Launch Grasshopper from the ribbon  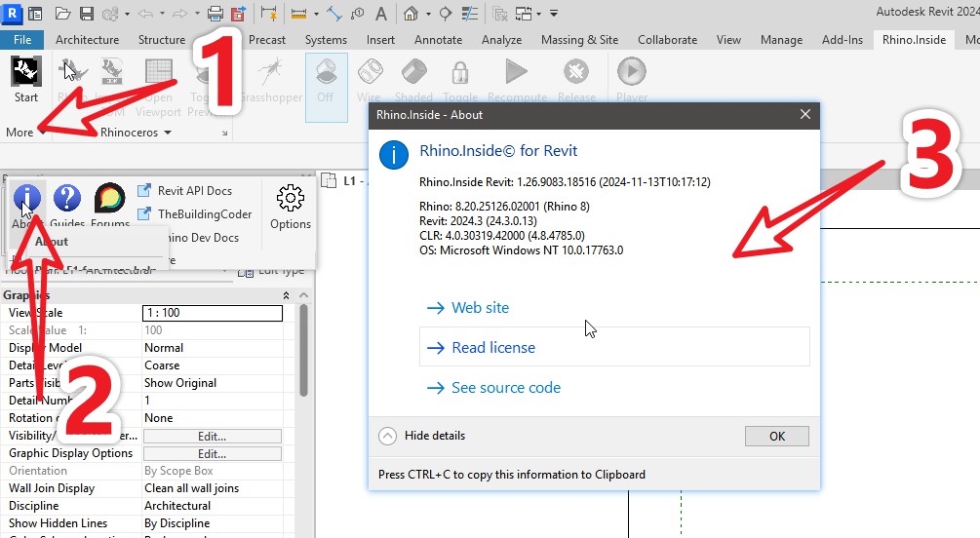(x=271, y=72)
